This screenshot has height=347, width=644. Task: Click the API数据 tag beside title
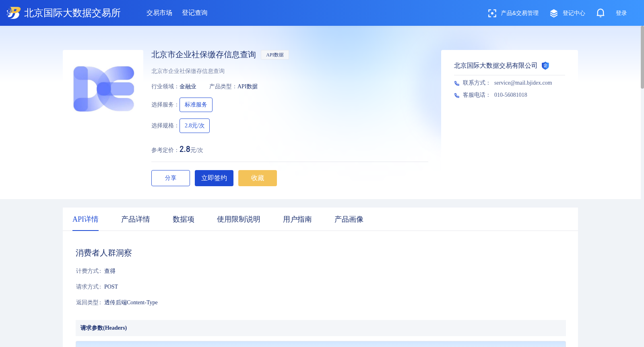(x=275, y=55)
